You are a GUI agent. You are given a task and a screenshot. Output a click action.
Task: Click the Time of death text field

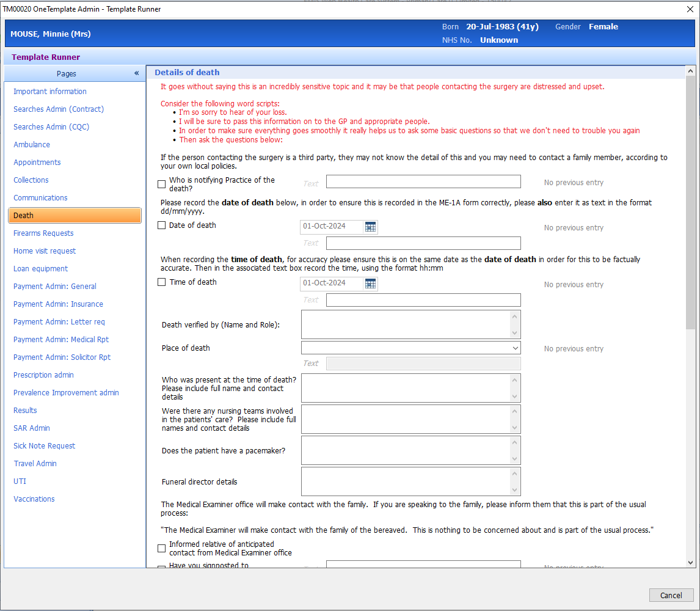tap(423, 300)
